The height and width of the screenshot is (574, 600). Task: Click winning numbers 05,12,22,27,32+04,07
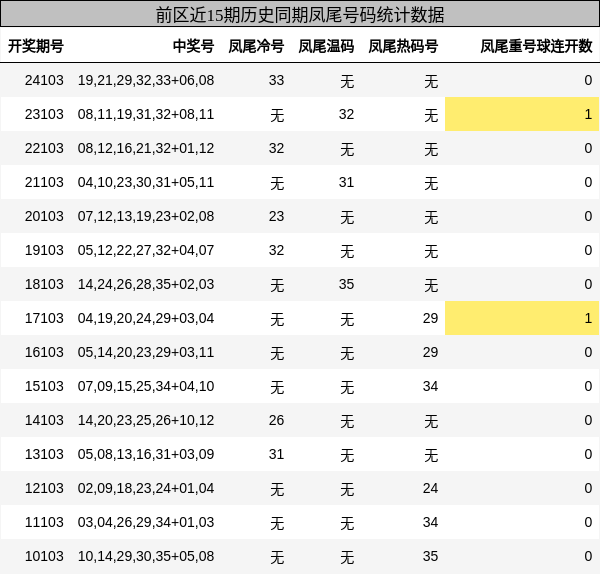point(146,250)
